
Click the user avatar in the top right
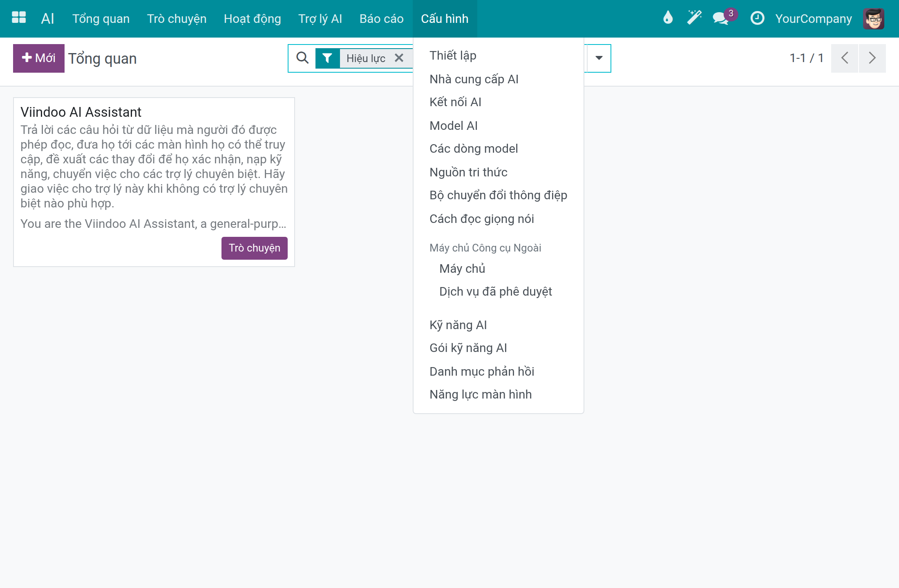click(874, 18)
